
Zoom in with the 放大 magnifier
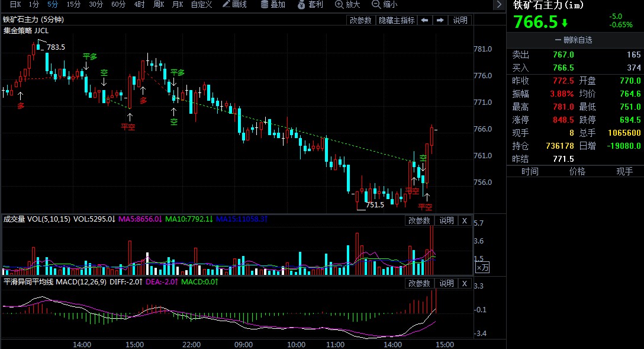tap(347, 5)
